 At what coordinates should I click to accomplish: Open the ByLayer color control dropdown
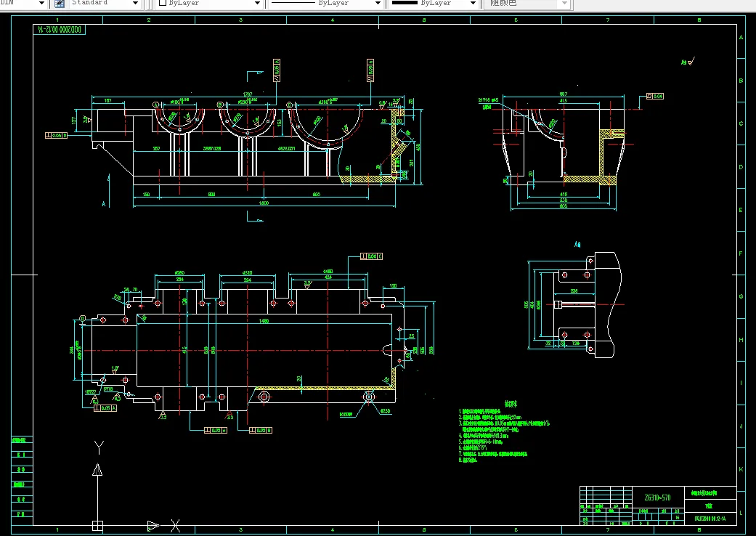click(258, 4)
